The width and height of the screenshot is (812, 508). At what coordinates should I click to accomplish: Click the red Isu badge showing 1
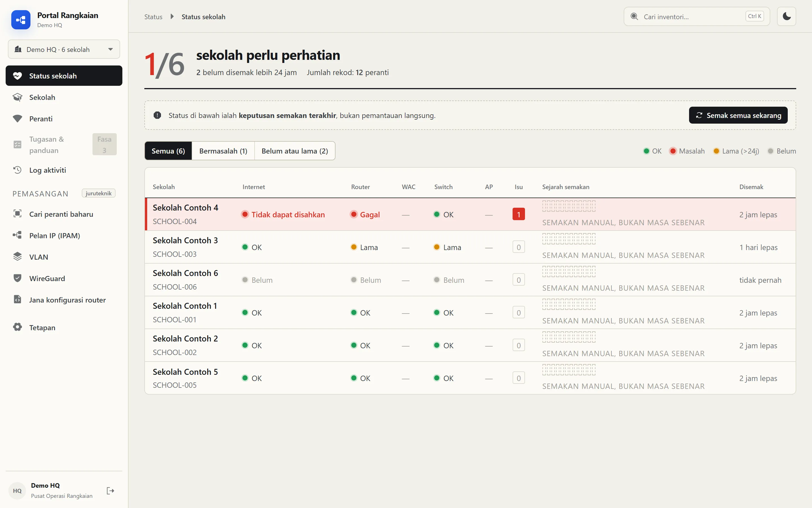point(518,214)
